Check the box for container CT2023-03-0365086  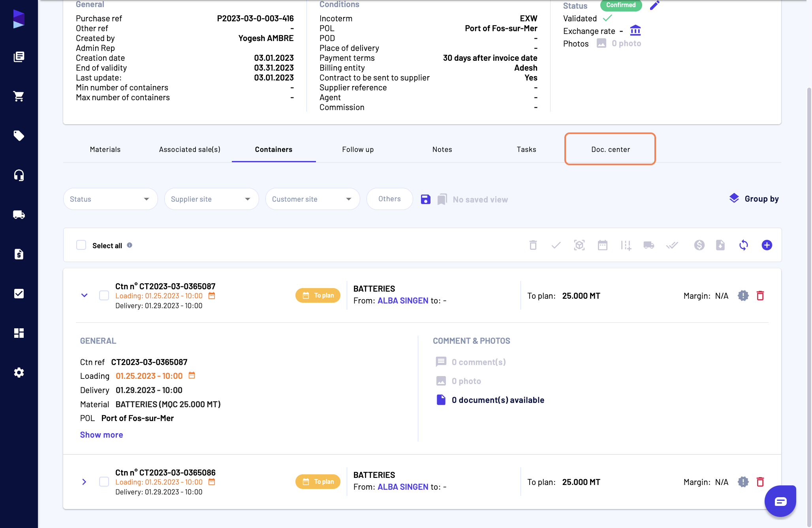pos(104,481)
